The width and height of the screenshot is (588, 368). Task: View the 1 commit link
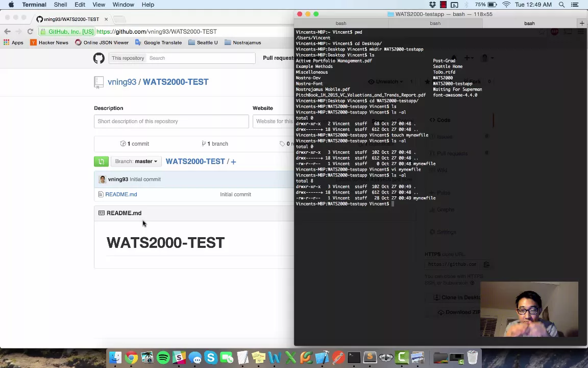[x=135, y=144]
